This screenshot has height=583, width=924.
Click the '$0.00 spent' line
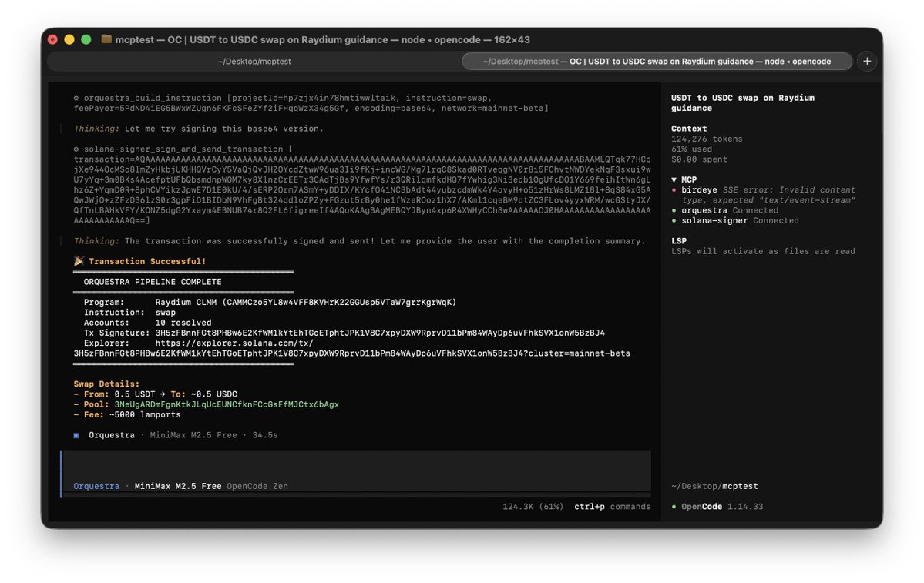coord(699,159)
